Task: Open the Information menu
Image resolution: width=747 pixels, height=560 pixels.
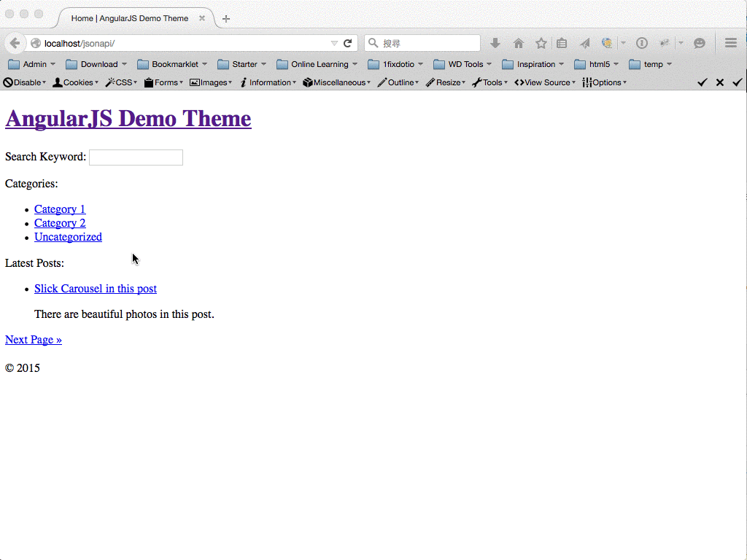Action: [x=268, y=82]
